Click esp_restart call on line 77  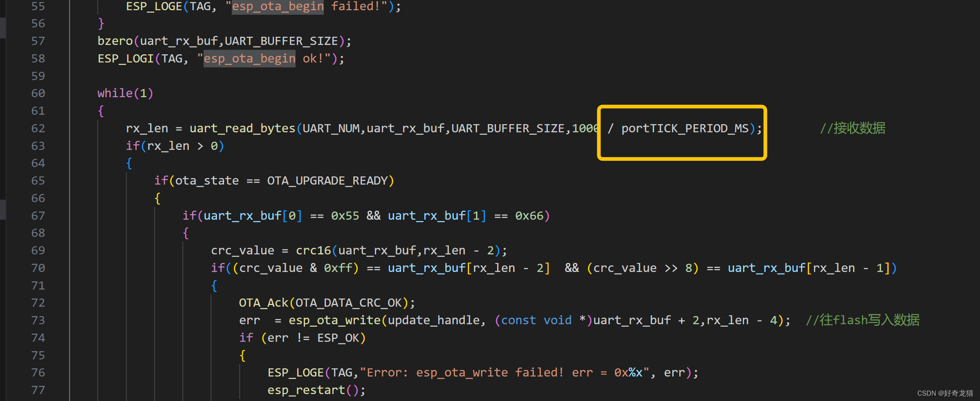coord(306,390)
